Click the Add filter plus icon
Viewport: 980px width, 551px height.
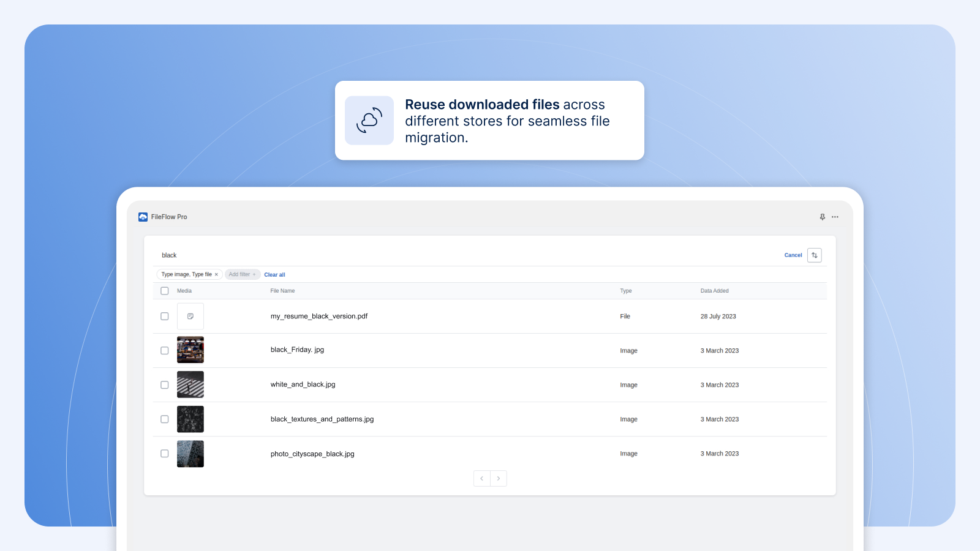click(254, 274)
